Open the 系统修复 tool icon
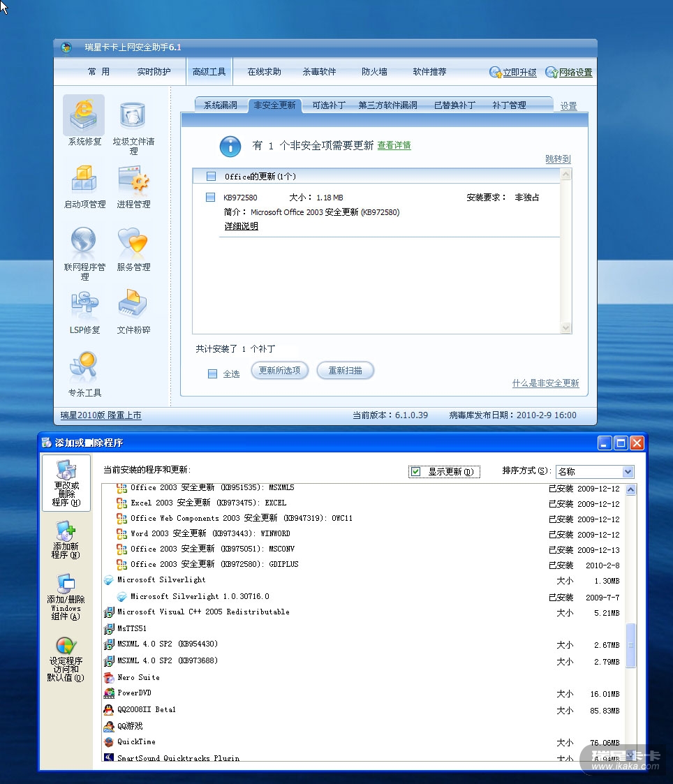The height and width of the screenshot is (784, 673). 84,115
